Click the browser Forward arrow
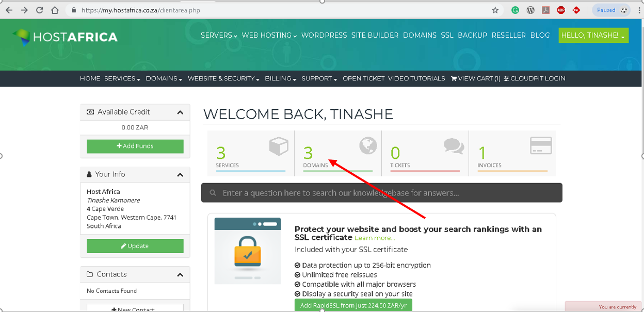Screen dimensions: 644x312 click(x=24, y=10)
